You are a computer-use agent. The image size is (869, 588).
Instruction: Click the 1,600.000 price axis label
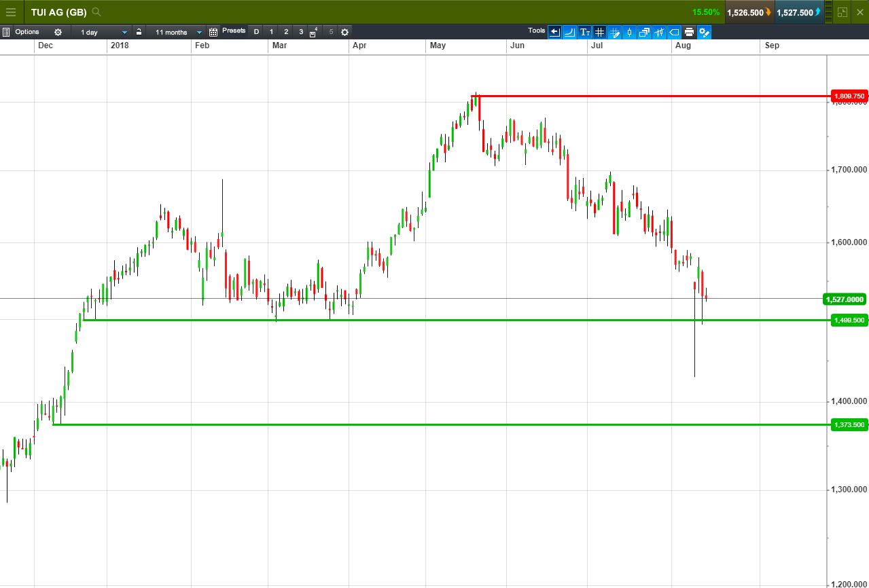coord(849,242)
